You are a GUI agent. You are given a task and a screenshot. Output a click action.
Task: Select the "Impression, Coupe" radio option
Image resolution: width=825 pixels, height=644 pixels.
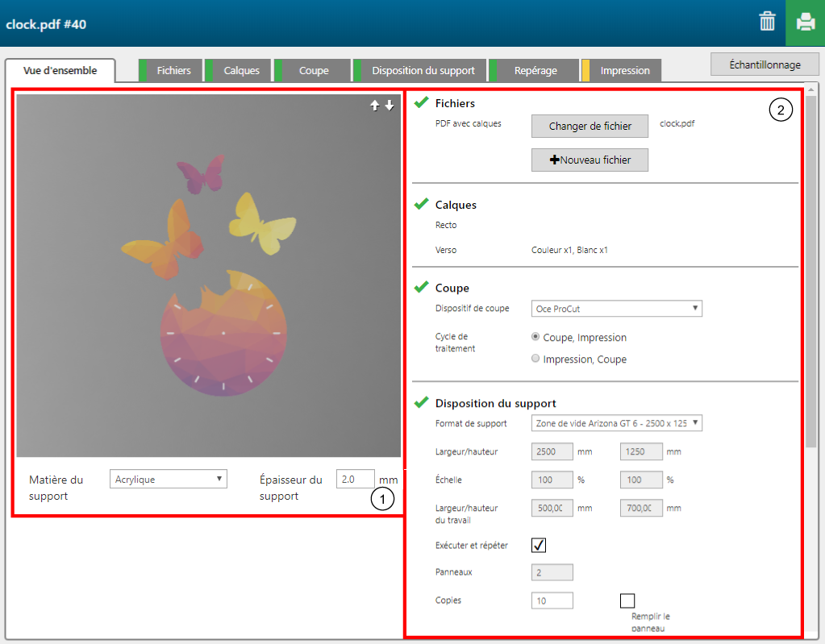pyautogui.click(x=536, y=359)
